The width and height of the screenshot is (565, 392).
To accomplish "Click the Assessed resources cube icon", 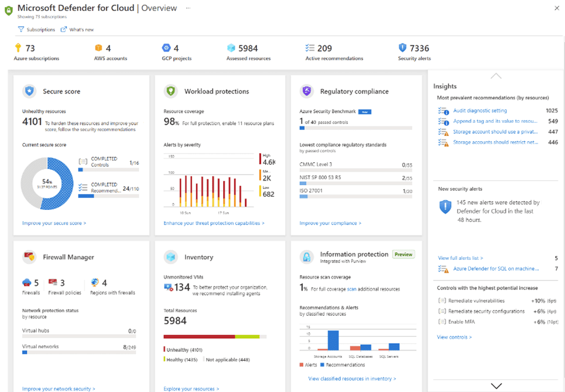I will (x=231, y=48).
